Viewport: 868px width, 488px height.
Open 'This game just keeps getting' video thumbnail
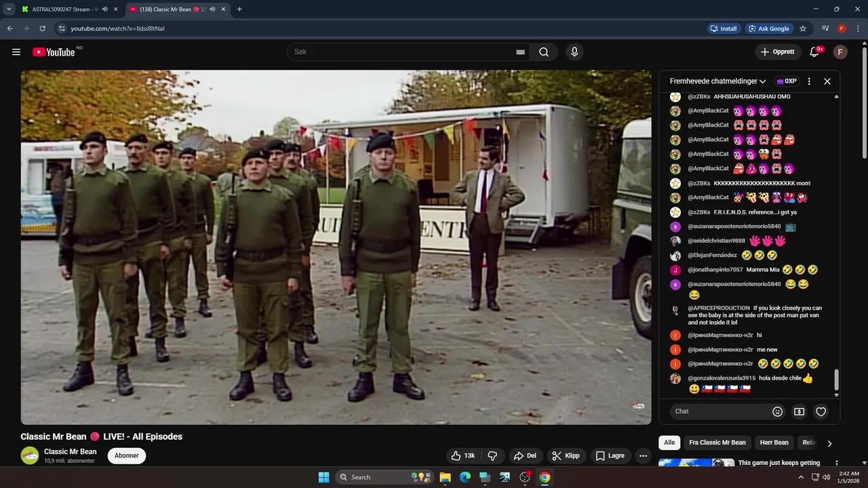696,463
